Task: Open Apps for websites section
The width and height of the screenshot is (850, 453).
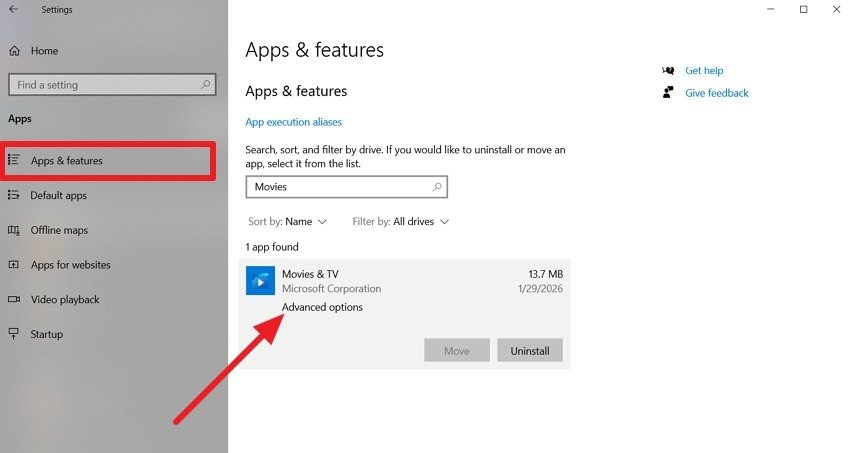Action: tap(70, 265)
